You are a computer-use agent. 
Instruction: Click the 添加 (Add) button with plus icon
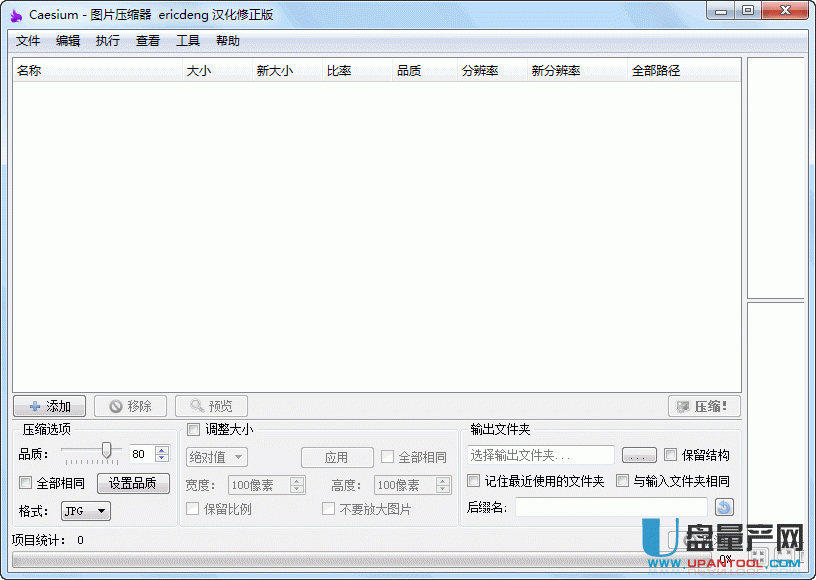[x=49, y=406]
